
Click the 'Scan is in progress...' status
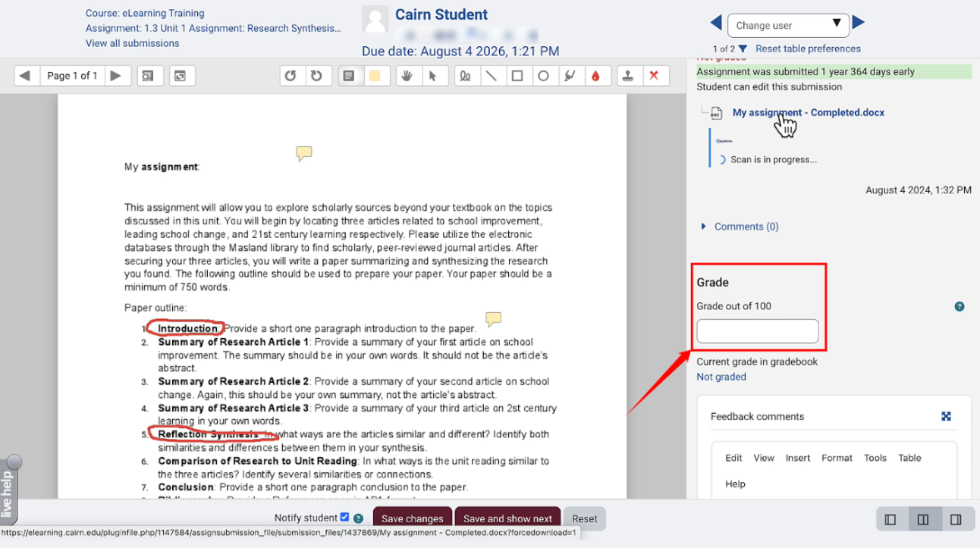click(x=774, y=160)
